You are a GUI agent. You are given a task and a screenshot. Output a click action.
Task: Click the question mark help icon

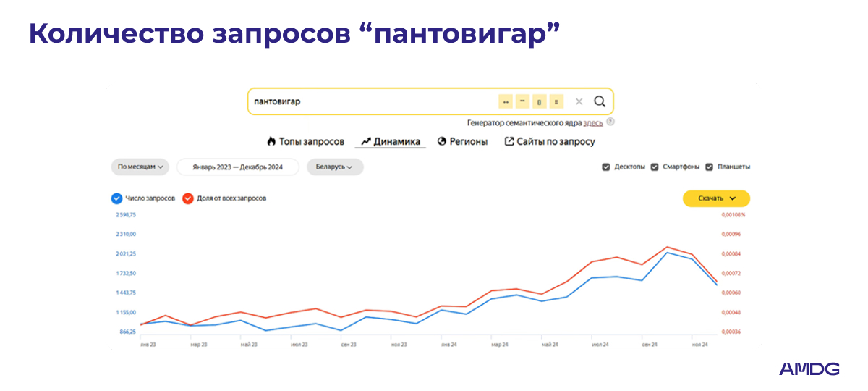point(610,122)
